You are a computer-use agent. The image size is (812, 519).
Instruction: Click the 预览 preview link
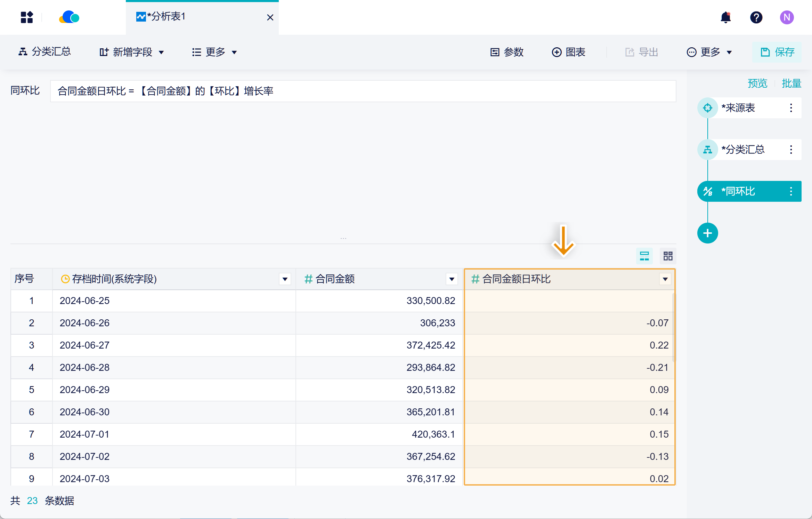point(757,83)
